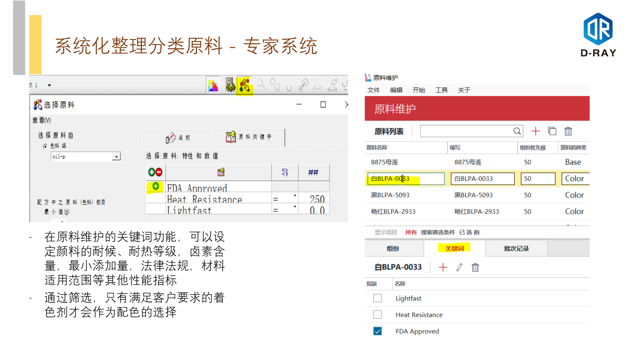Switch to the 关键词 tab
This screenshot has width=644, height=362.
(x=454, y=248)
